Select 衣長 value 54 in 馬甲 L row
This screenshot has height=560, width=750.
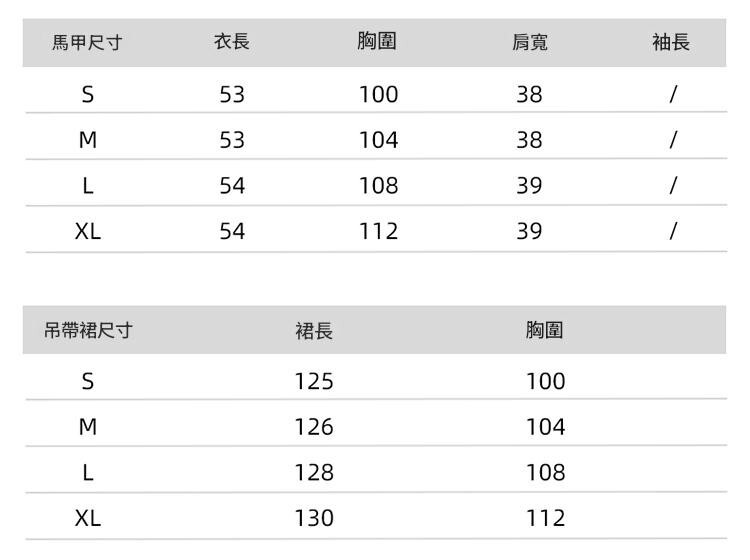tap(232, 186)
